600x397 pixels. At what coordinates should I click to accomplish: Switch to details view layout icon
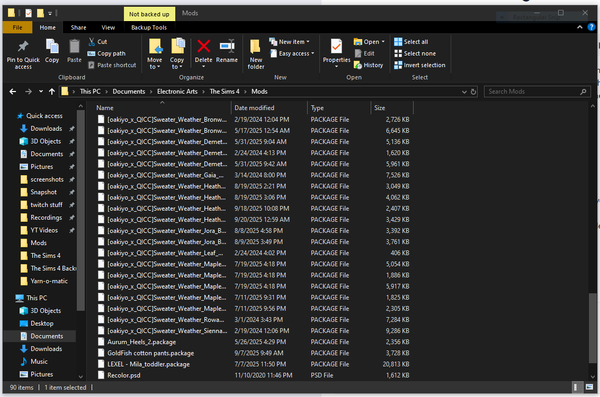[x=576, y=387]
